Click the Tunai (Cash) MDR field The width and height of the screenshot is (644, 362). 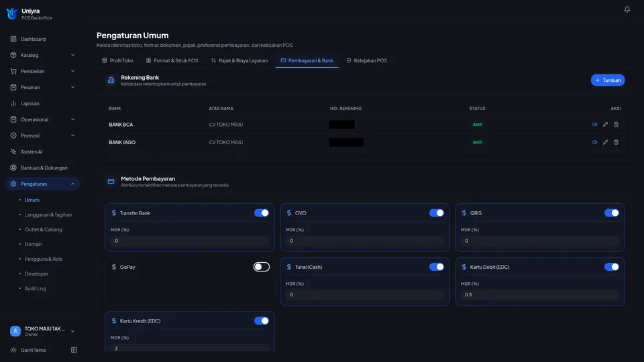365,295
